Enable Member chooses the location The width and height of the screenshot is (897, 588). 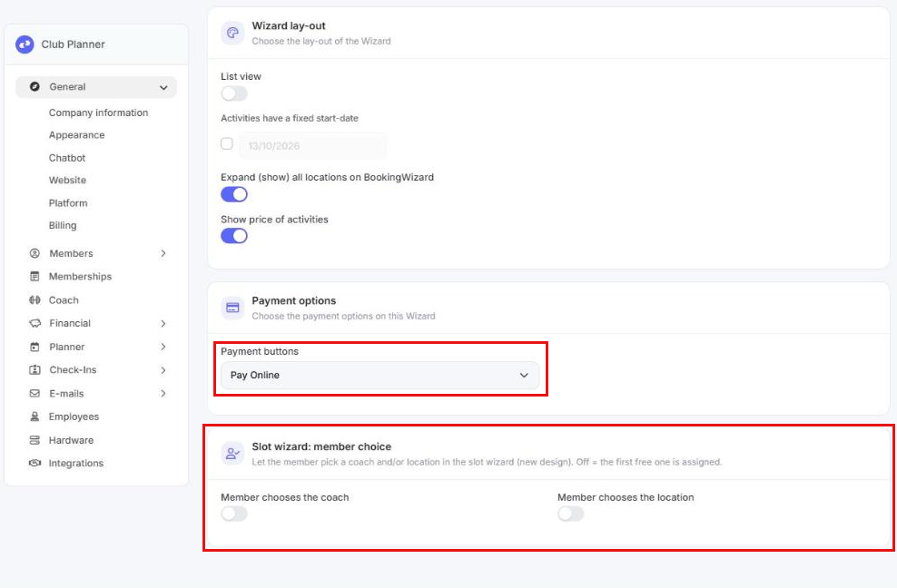pyautogui.click(x=571, y=514)
